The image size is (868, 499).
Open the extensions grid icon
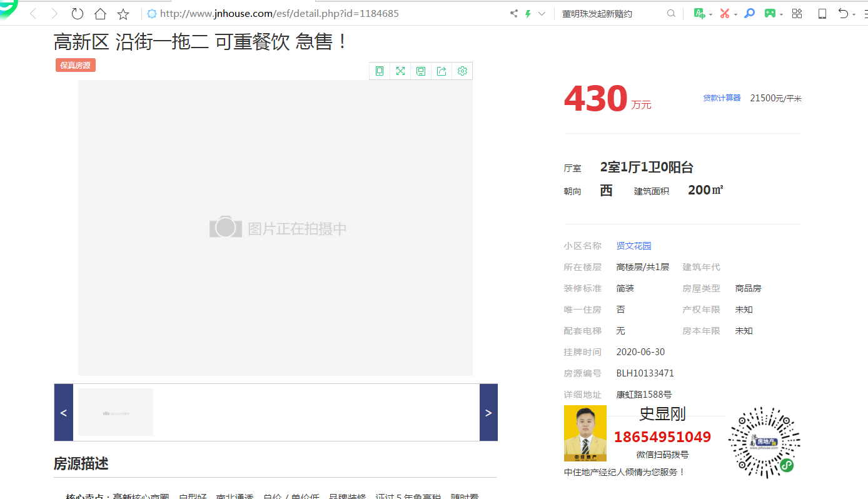(797, 14)
